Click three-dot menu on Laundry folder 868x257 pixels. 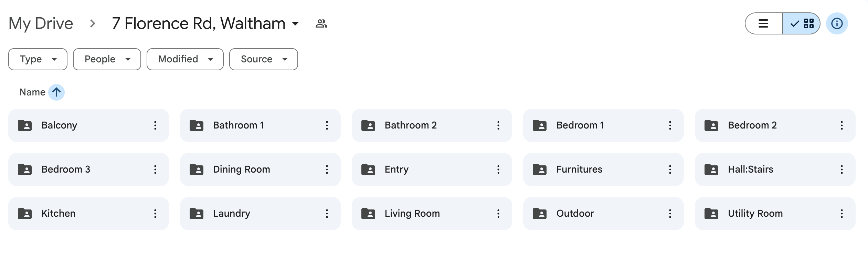327,214
